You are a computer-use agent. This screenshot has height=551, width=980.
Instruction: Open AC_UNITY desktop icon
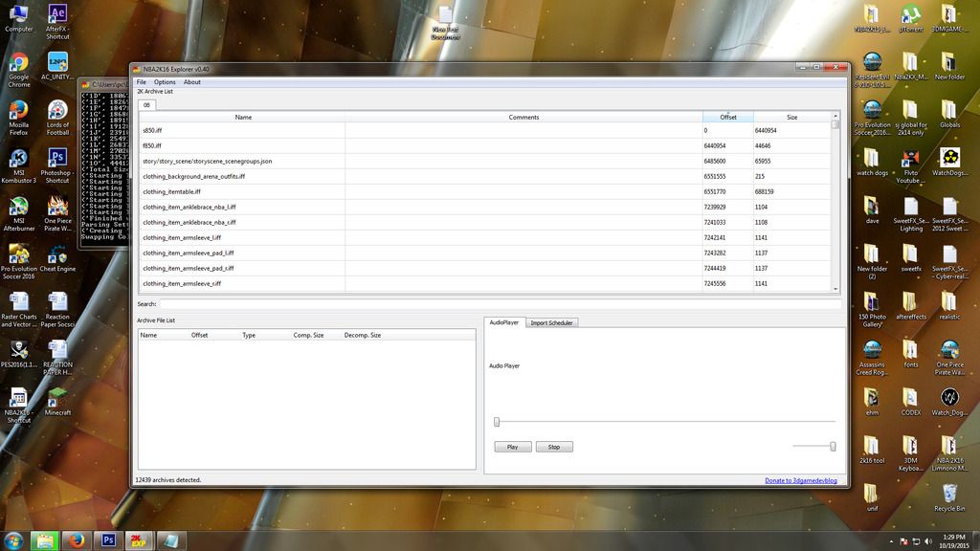click(57, 66)
